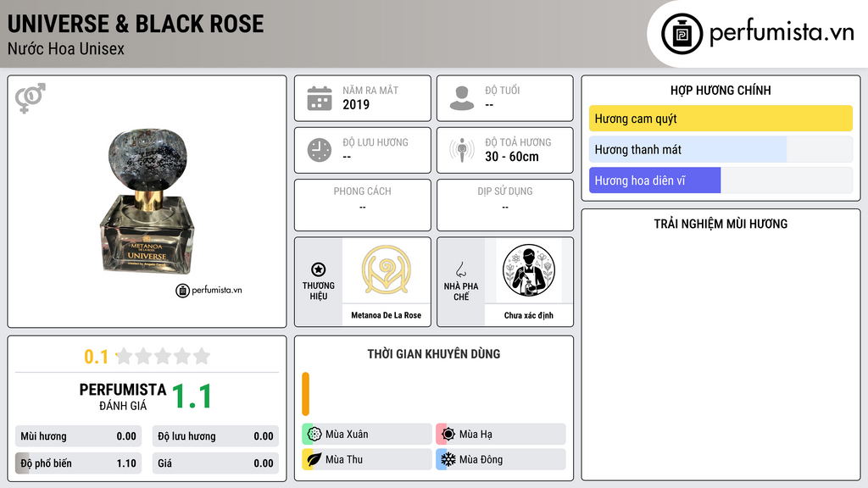
Task: Click the perfumista.vn watermark under bottle
Action: click(x=209, y=290)
